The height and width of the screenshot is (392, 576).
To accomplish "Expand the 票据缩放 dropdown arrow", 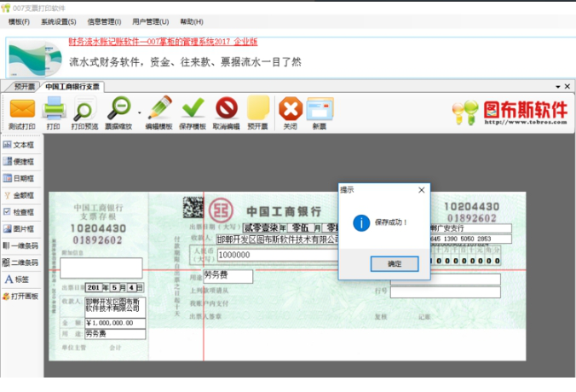I will [x=140, y=112].
